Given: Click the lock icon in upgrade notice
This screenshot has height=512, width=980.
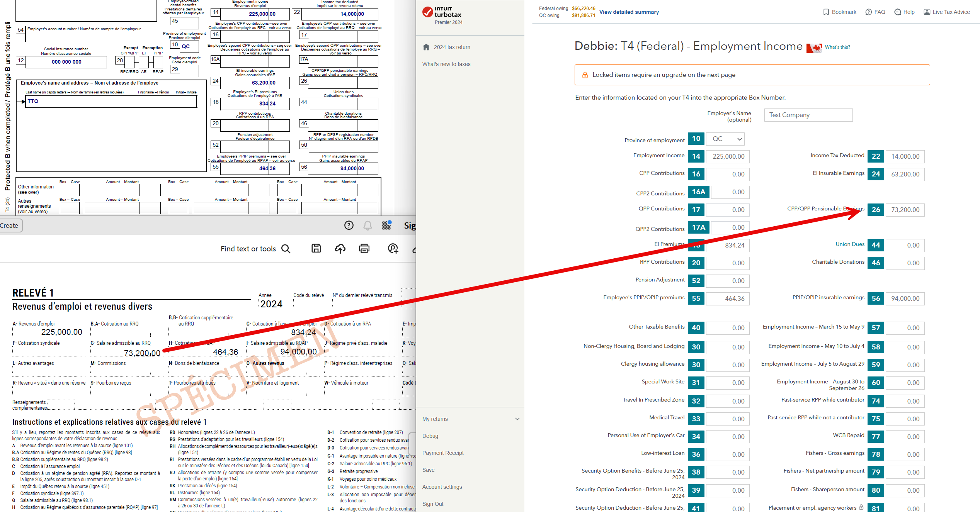Looking at the screenshot, I should [x=585, y=75].
